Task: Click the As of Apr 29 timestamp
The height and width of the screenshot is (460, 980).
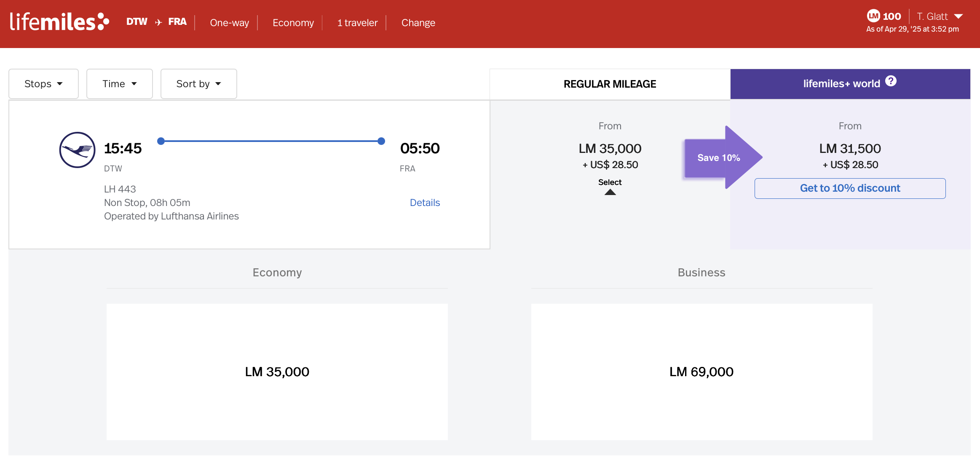Action: pyautogui.click(x=913, y=29)
